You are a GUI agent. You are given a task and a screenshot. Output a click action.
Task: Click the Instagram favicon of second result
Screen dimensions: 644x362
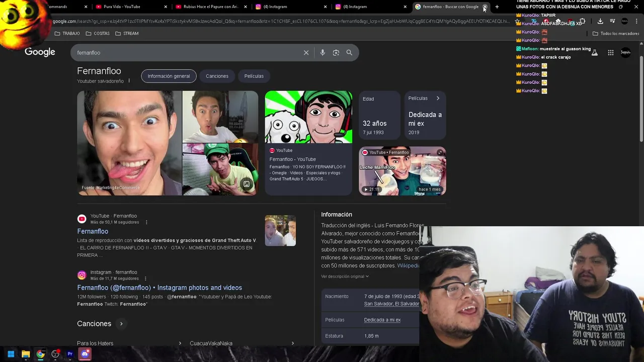(x=82, y=275)
